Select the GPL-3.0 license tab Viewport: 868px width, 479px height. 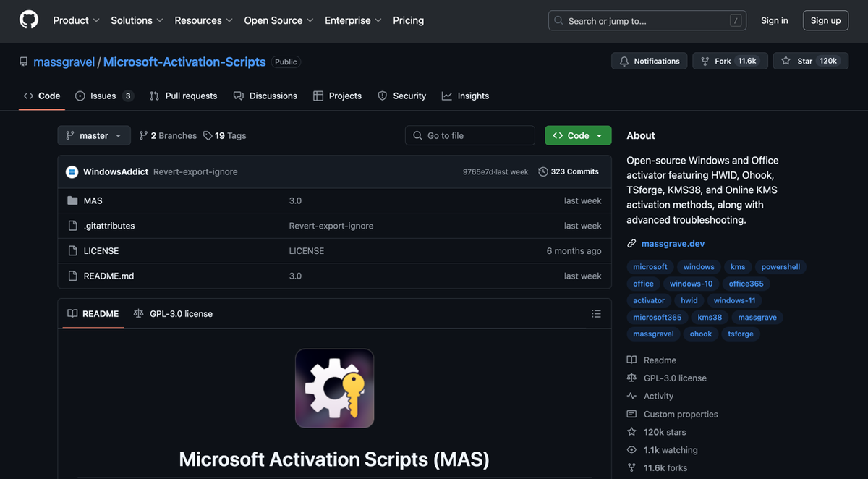tap(173, 314)
